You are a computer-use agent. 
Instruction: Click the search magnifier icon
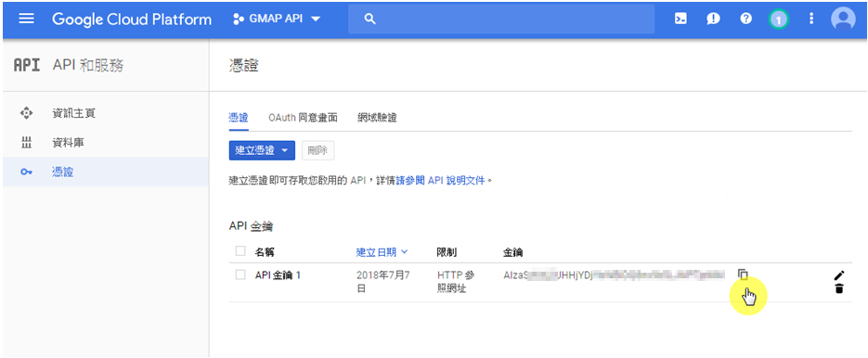(x=370, y=19)
